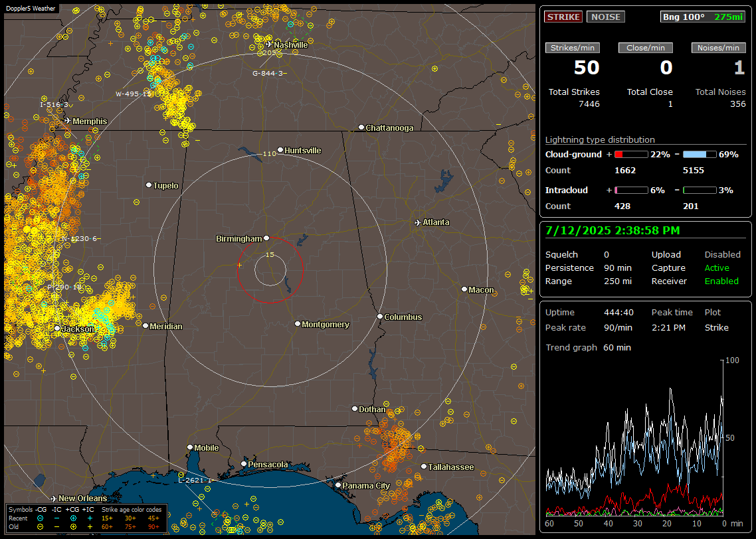Click the negative intracloud 3% bar
Image resolution: width=756 pixels, height=539 pixels.
(x=700, y=191)
